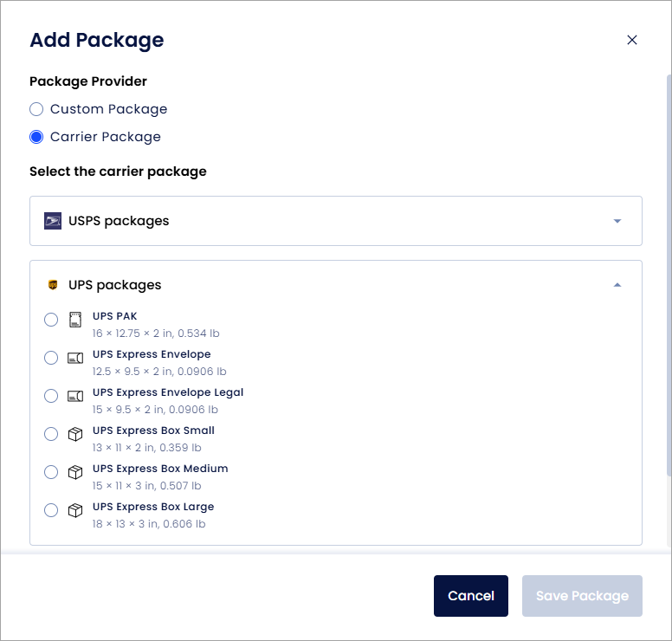672x641 pixels.
Task: Click the dialog vertical scrollbar
Action: tap(669, 275)
